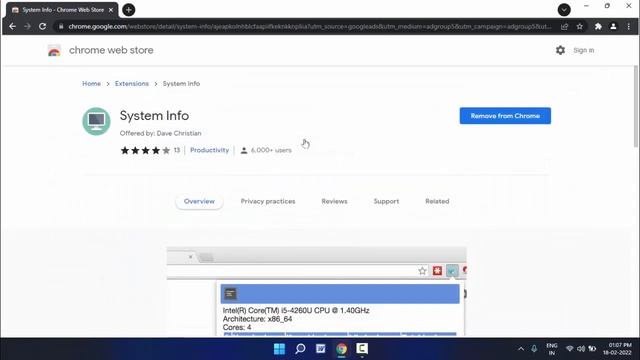
Task: Share this page using the share icon
Action: pos(564,27)
